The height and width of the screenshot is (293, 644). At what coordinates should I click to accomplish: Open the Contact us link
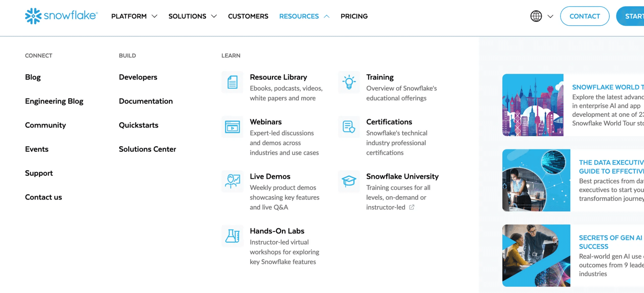(44, 197)
